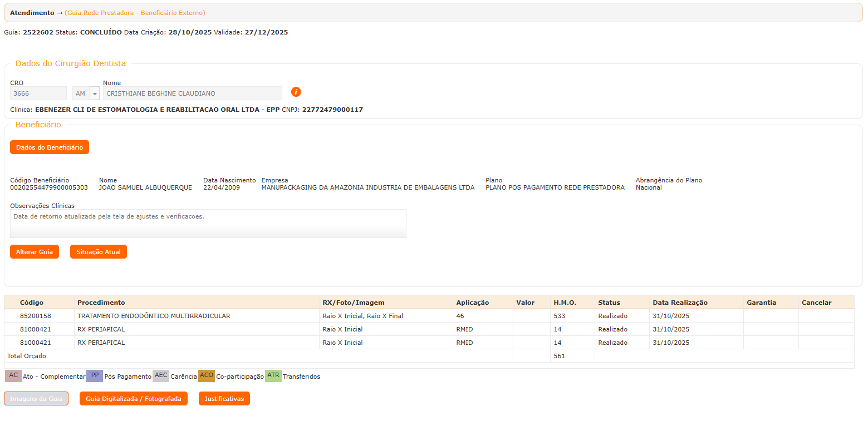
Task: Click the ACO Co-participação legend swatch
Action: pyautogui.click(x=207, y=375)
